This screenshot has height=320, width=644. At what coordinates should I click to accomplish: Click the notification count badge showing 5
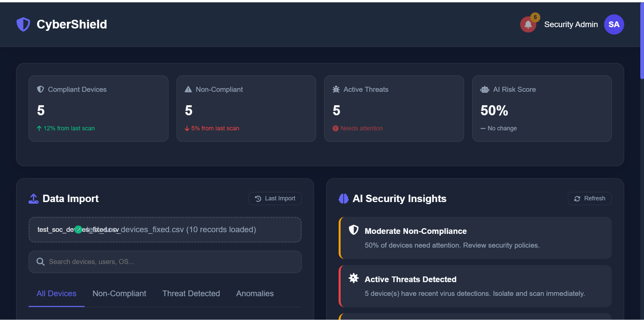click(535, 17)
